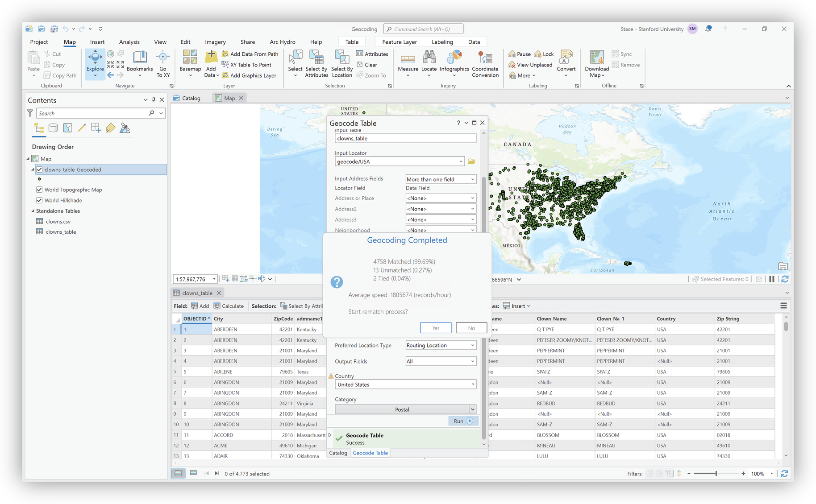Click Yes to start rematch process
Image resolution: width=816 pixels, height=504 pixels.
click(x=436, y=328)
